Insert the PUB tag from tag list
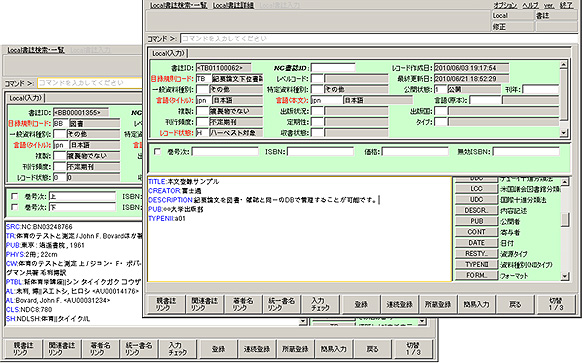This screenshot has height=363, width=582. [476, 221]
